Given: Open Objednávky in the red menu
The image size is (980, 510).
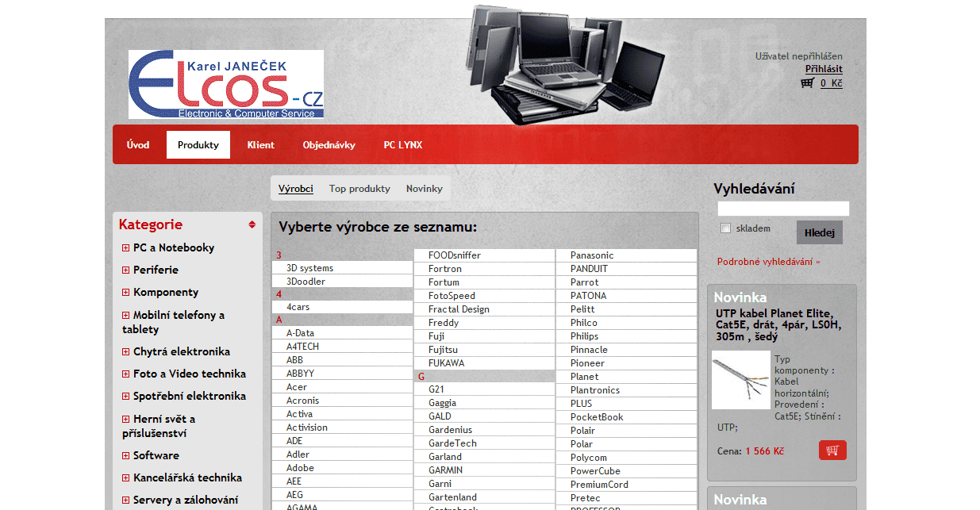Looking at the screenshot, I should click(329, 145).
